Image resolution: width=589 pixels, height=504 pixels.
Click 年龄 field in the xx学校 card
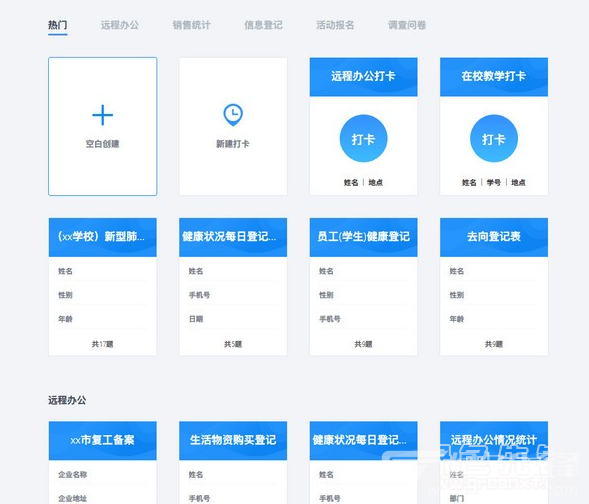click(65, 319)
